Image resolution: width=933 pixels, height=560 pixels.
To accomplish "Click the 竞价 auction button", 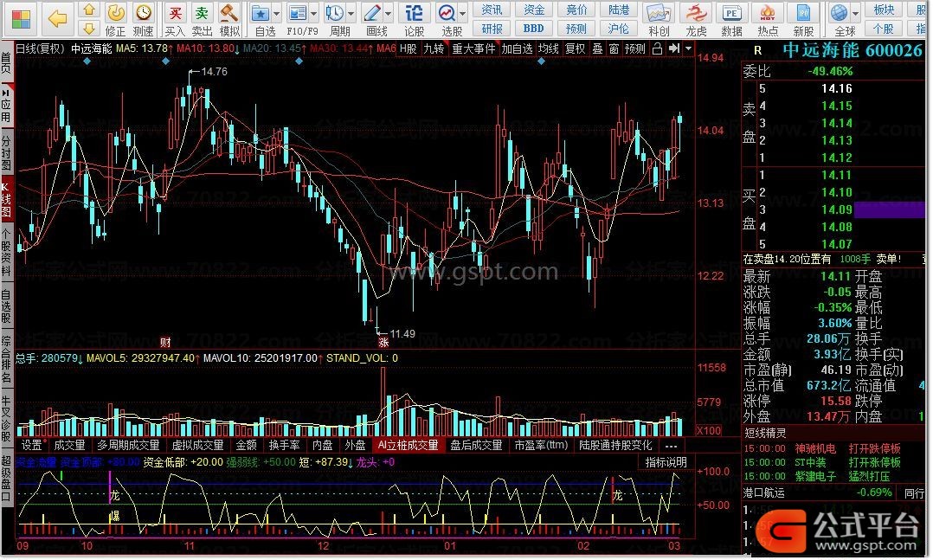I will (576, 10).
